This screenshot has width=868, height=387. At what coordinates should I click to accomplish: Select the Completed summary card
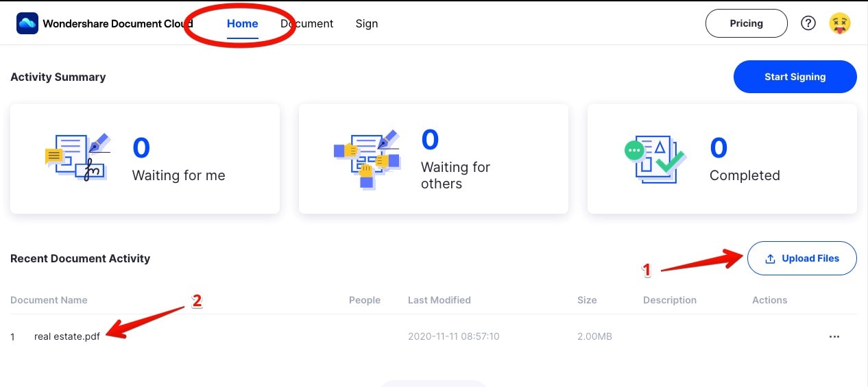pyautogui.click(x=722, y=159)
